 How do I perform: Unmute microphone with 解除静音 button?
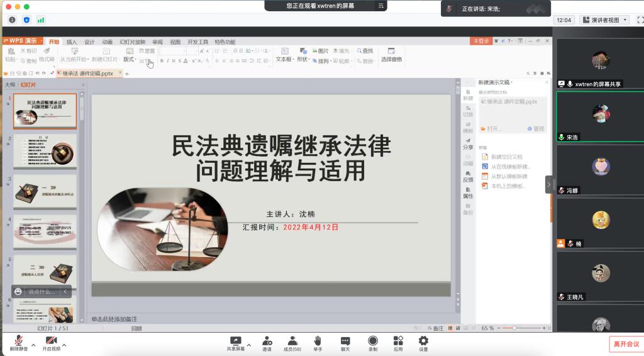click(x=18, y=342)
